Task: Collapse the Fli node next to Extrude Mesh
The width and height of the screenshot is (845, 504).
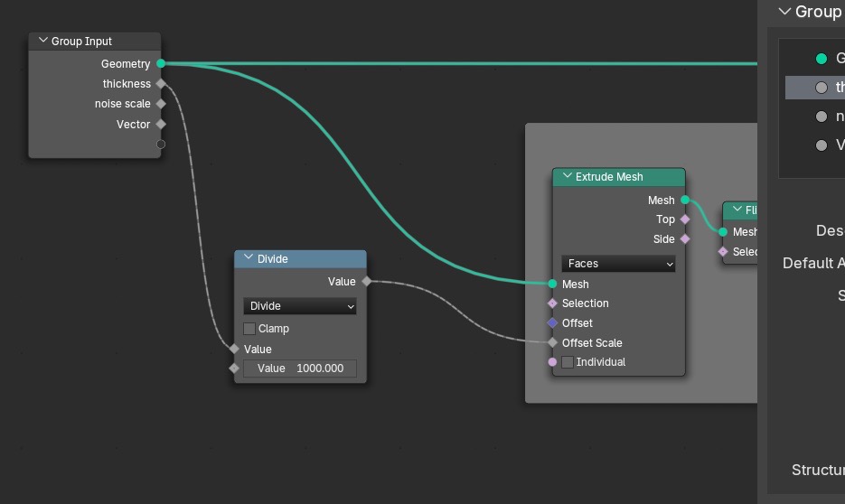Action: (737, 209)
